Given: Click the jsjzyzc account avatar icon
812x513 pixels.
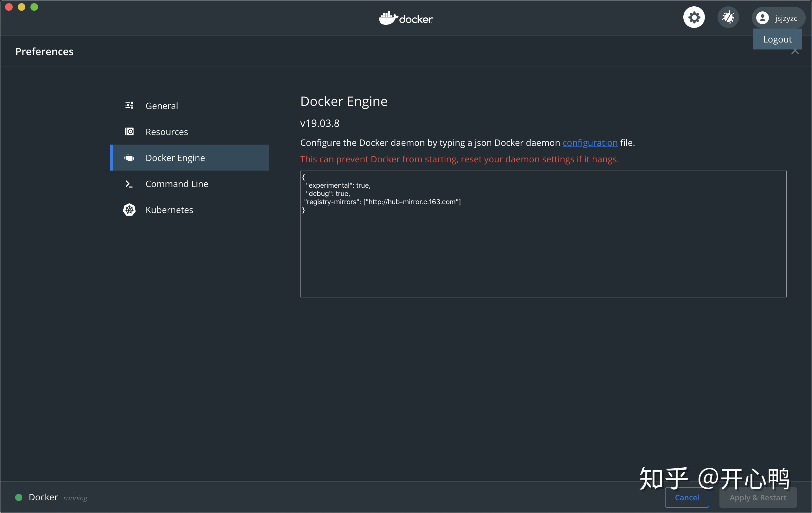Looking at the screenshot, I should tap(763, 18).
